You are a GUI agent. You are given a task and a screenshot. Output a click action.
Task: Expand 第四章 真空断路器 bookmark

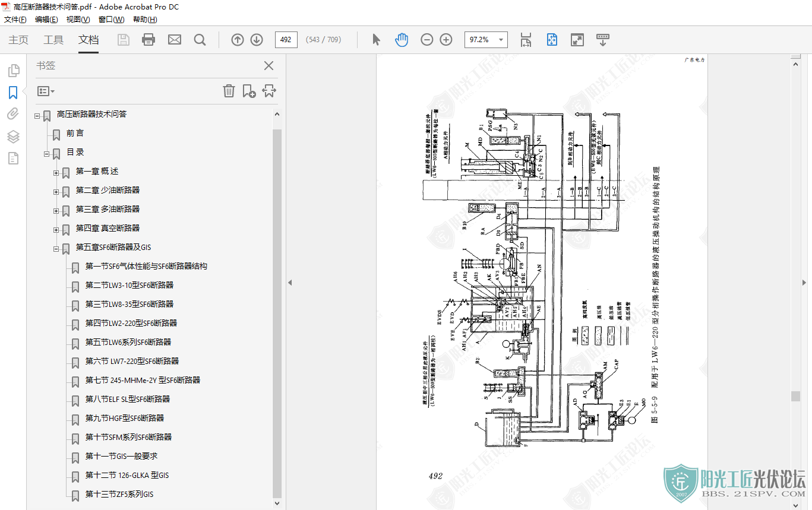coord(56,230)
